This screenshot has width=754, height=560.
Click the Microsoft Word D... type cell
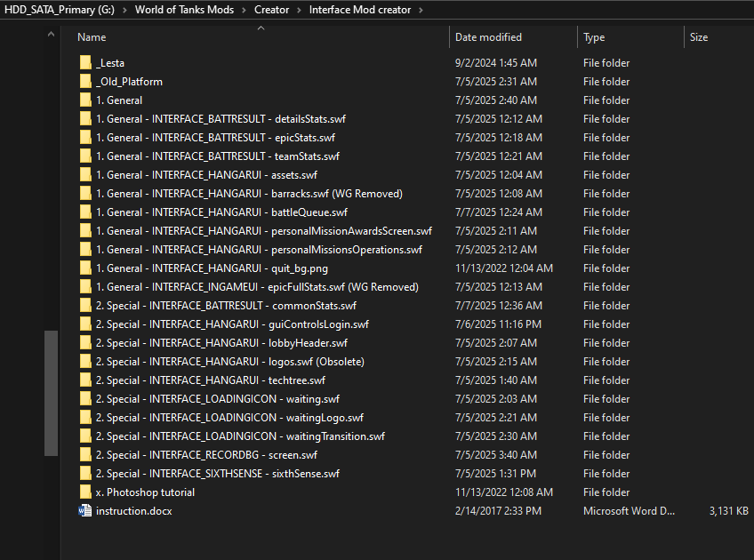pyautogui.click(x=629, y=511)
